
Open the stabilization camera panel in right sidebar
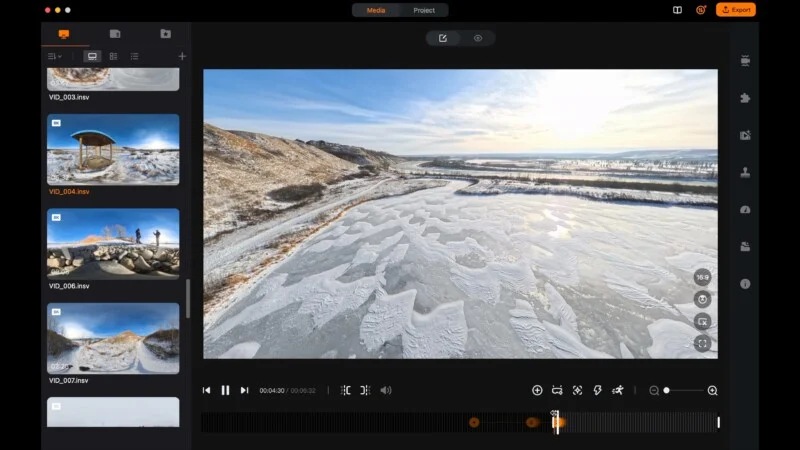point(745,61)
